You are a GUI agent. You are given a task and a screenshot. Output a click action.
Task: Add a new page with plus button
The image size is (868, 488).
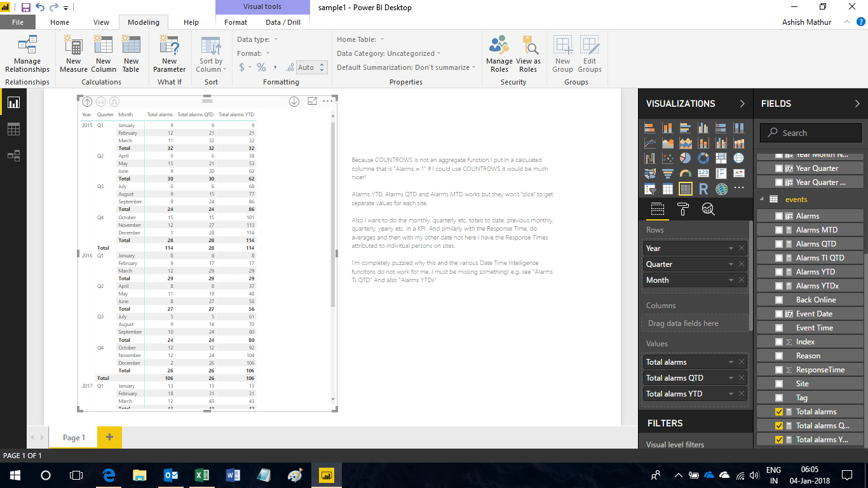(109, 437)
